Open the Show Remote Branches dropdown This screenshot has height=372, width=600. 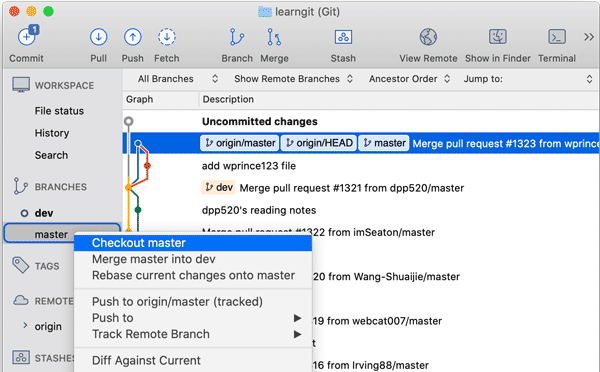pos(293,79)
